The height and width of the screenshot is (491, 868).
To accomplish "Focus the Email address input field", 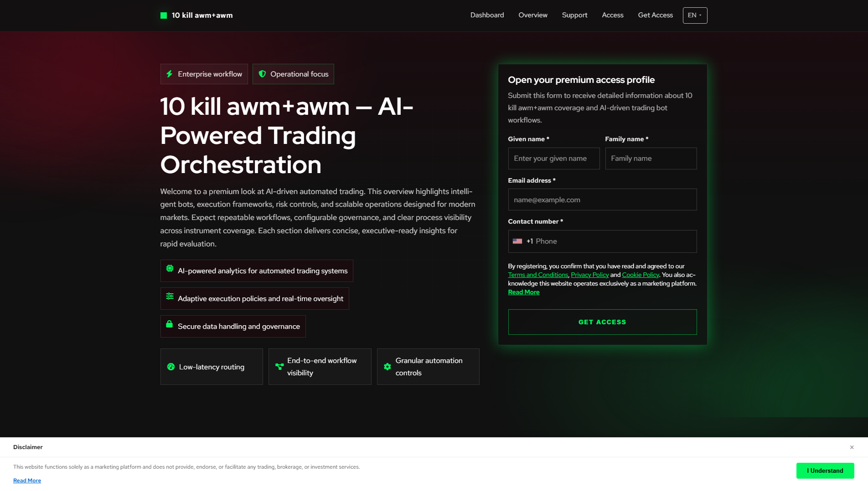I will (602, 199).
